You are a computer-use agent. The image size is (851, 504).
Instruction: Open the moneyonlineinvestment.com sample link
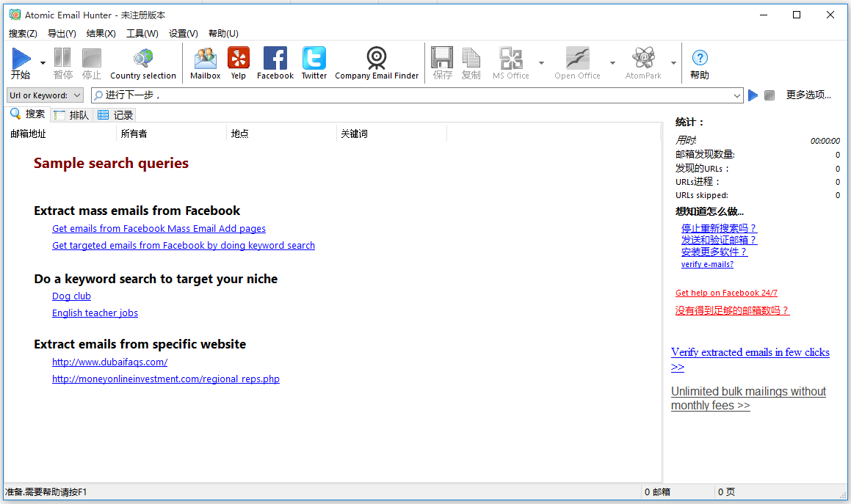pos(165,379)
